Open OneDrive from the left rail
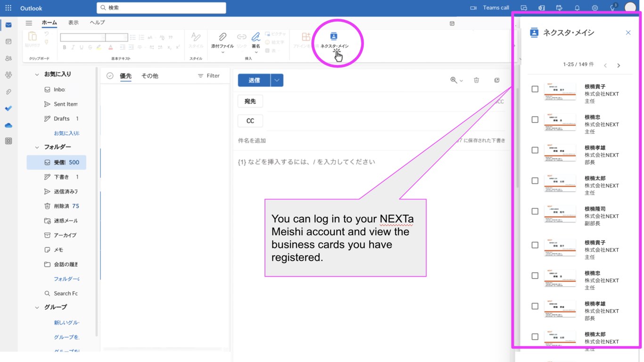 [8, 125]
